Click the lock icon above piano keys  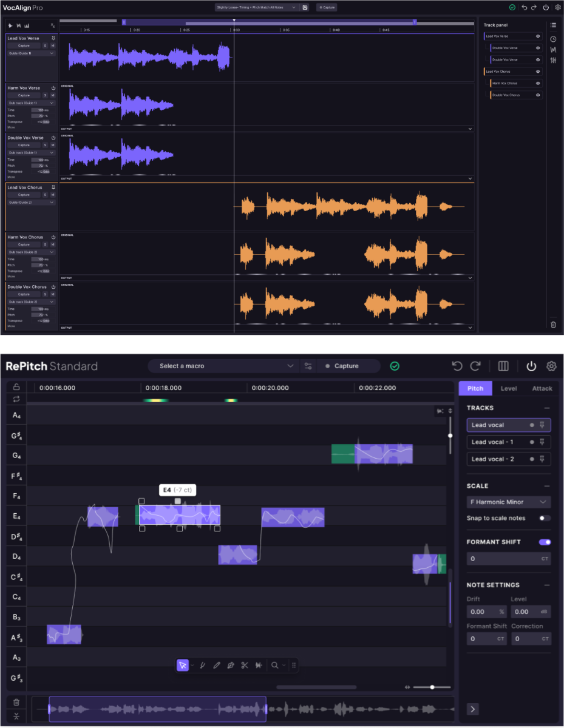tap(16, 387)
